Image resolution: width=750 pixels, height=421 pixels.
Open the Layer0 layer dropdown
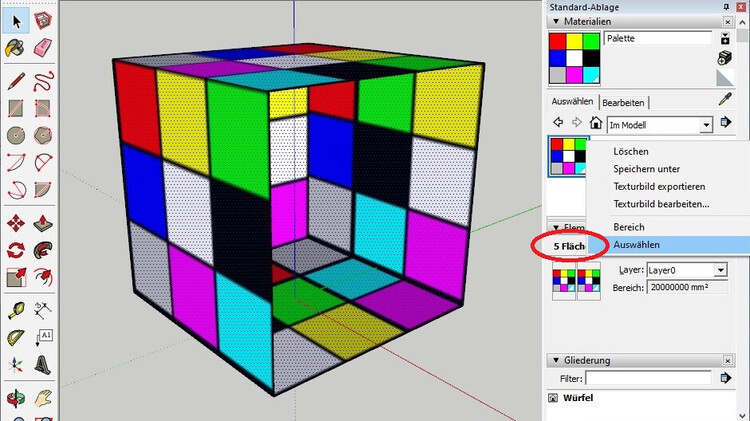click(x=720, y=270)
